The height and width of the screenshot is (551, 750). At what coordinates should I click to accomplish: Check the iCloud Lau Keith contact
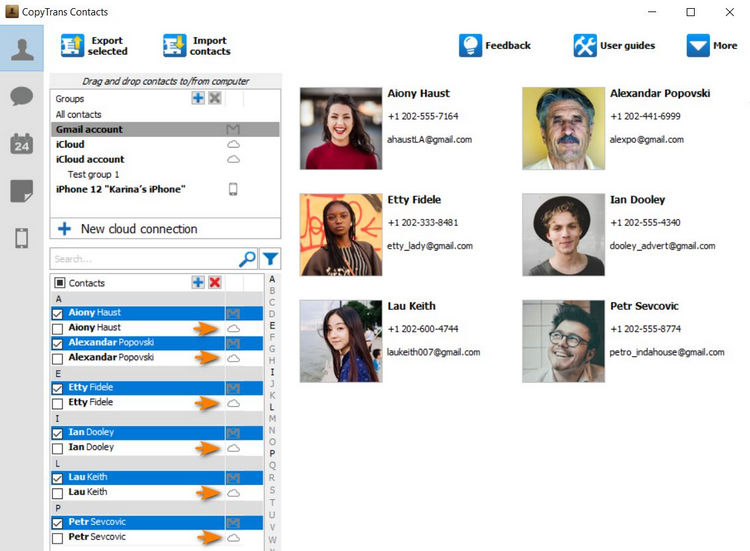click(x=57, y=493)
